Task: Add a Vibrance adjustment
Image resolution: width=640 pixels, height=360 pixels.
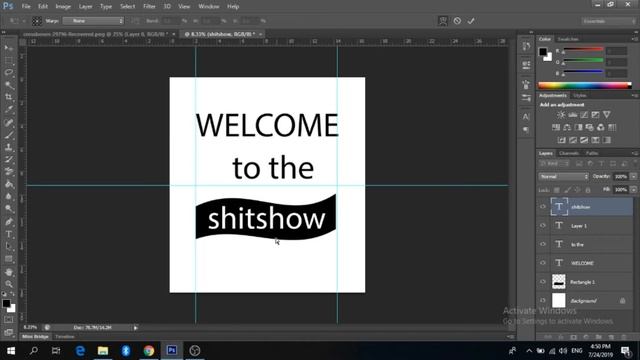Action: (x=607, y=115)
